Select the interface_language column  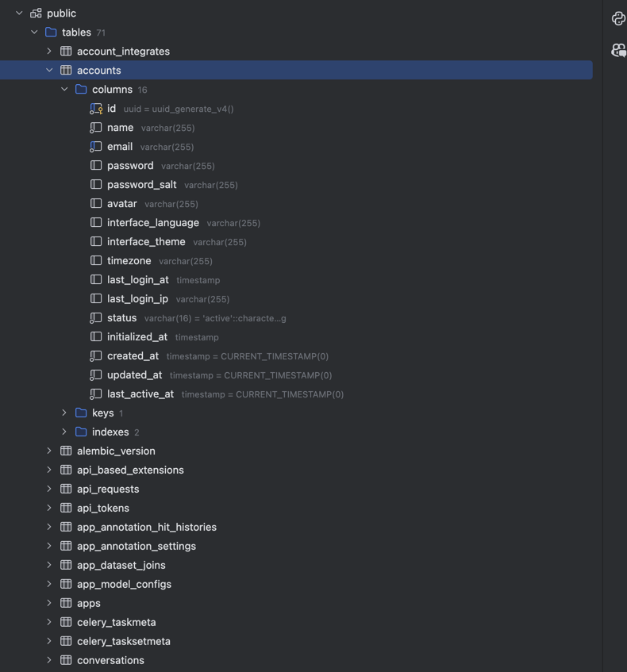pos(153,223)
